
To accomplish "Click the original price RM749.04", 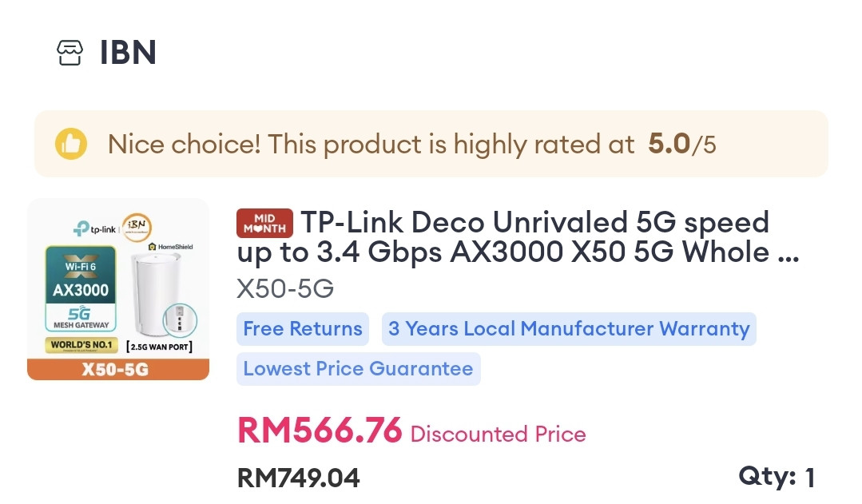I will pyautogui.click(x=299, y=478).
